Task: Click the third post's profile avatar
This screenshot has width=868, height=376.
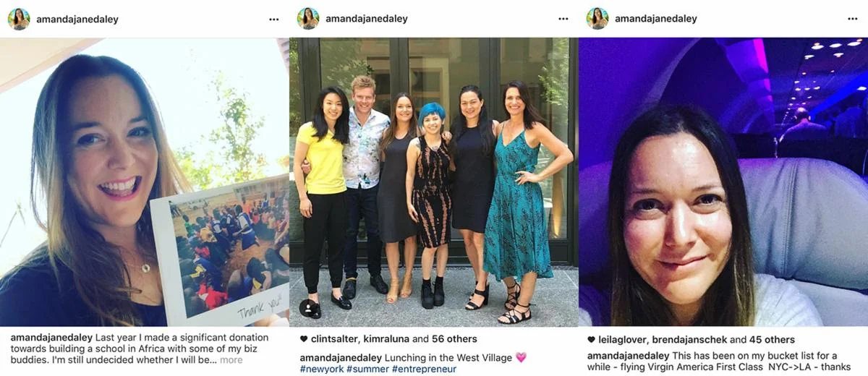Action: click(597, 19)
